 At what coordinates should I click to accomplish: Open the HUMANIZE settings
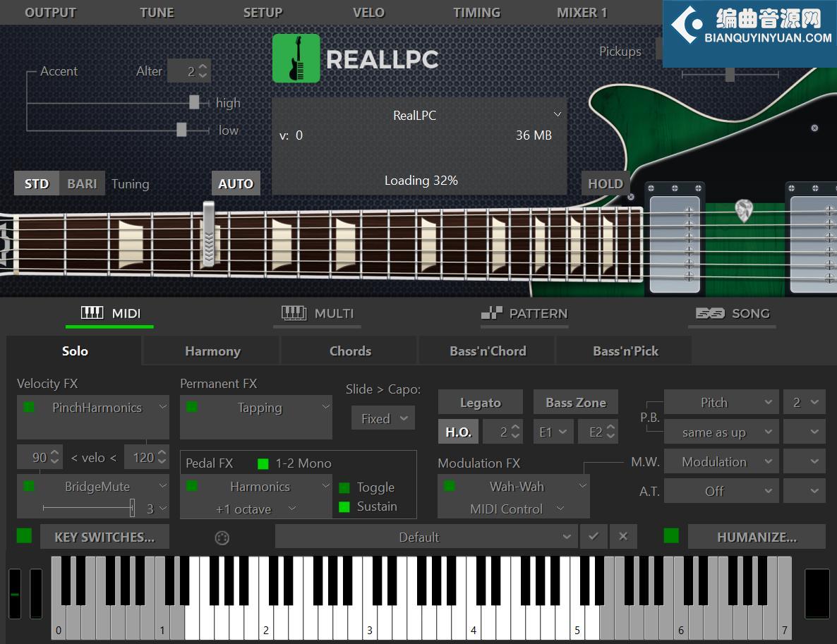pos(757,537)
